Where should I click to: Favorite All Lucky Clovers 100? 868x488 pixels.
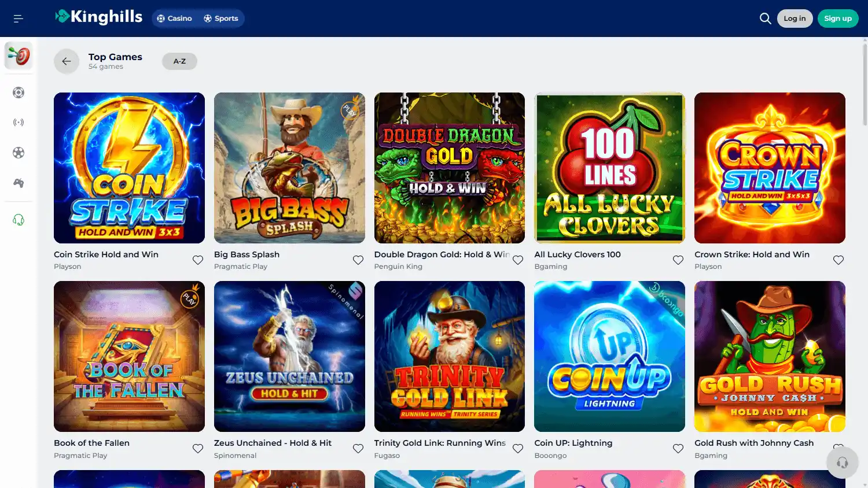click(x=678, y=260)
